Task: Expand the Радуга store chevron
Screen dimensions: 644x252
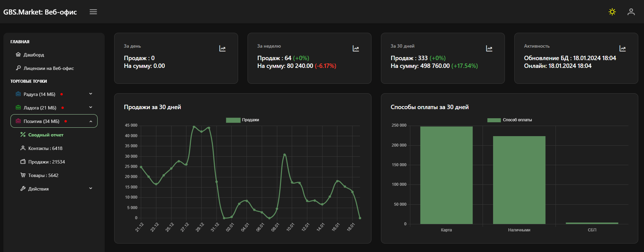Action: 91,94
